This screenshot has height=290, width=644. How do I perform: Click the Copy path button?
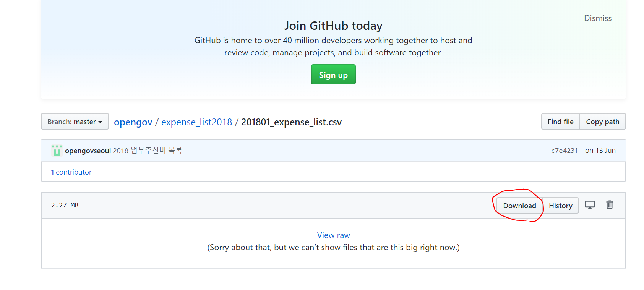[603, 122]
